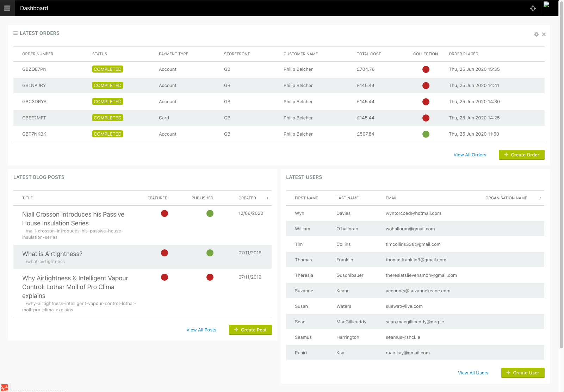
Task: Close the Latest Orders panel
Action: pyautogui.click(x=544, y=34)
